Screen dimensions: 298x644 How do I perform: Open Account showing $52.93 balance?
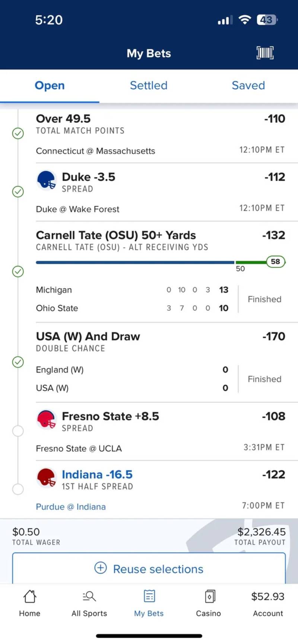tap(268, 603)
